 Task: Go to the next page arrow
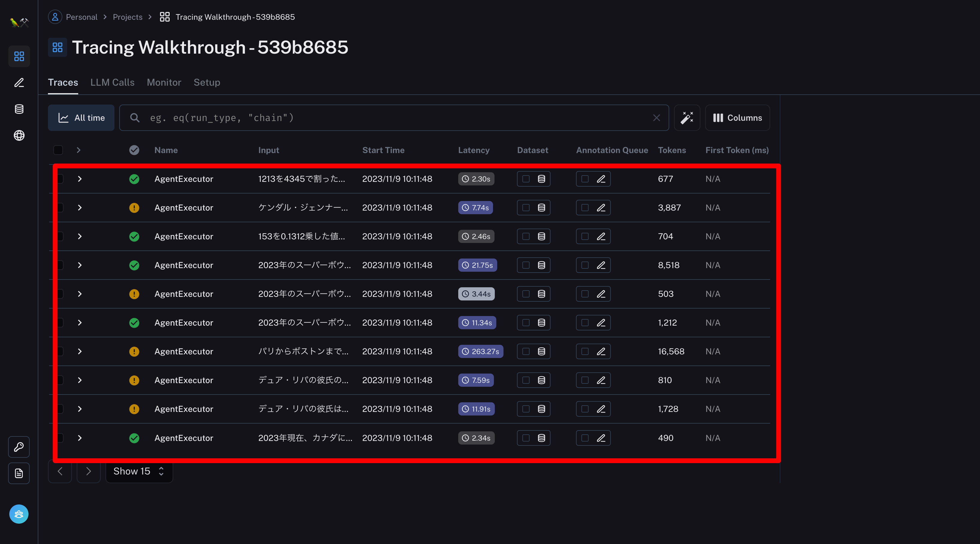pyautogui.click(x=89, y=472)
